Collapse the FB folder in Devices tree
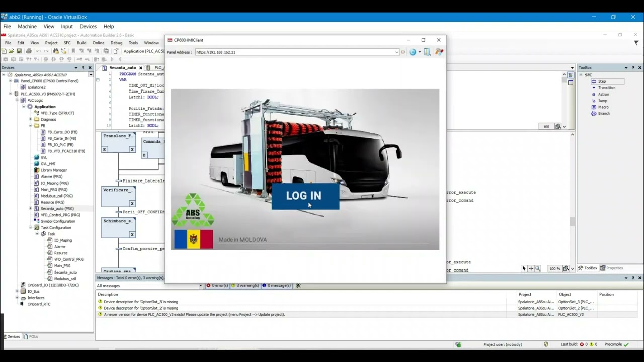 click(30, 126)
